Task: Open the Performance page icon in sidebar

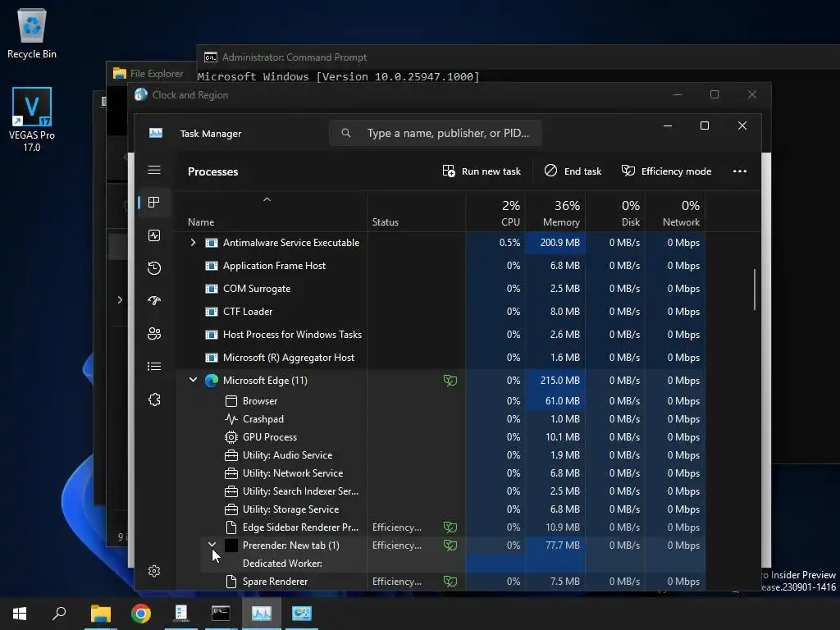Action: coord(154,235)
